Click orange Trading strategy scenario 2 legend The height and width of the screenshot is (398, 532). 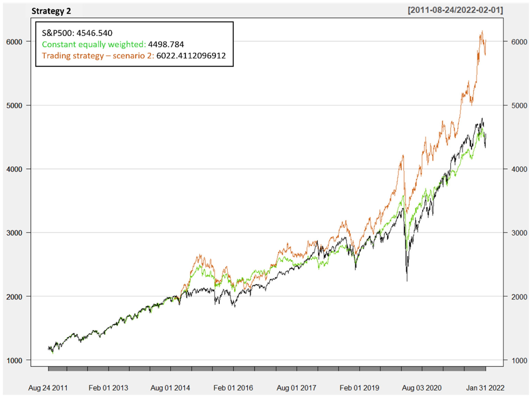coord(98,55)
